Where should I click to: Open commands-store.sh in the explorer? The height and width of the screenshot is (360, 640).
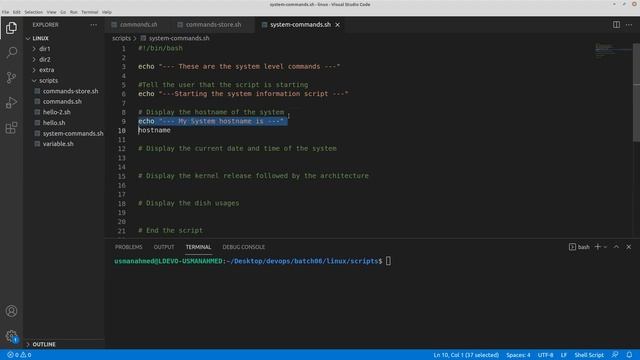pyautogui.click(x=70, y=91)
